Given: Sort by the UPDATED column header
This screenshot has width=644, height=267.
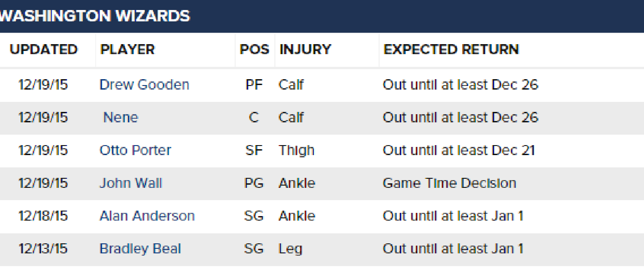Looking at the screenshot, I should 44,49.
